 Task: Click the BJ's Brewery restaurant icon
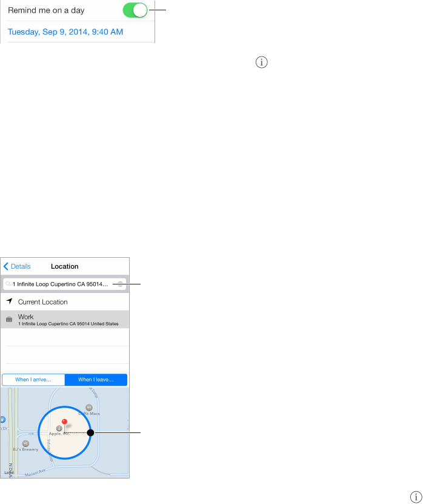click(25, 444)
